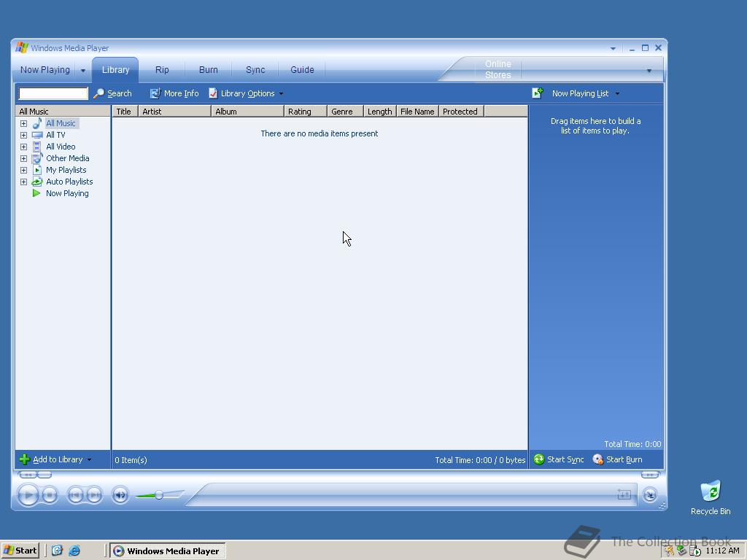Sort by the Rating column header
This screenshot has height=560, width=747.
[x=306, y=112]
